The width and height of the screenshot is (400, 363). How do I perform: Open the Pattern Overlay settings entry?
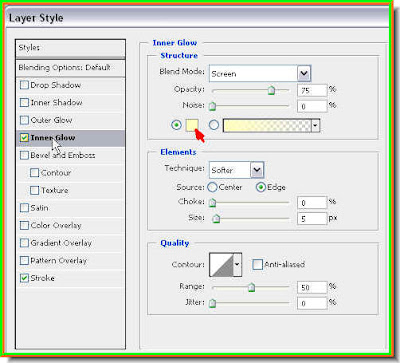pyautogui.click(x=58, y=261)
